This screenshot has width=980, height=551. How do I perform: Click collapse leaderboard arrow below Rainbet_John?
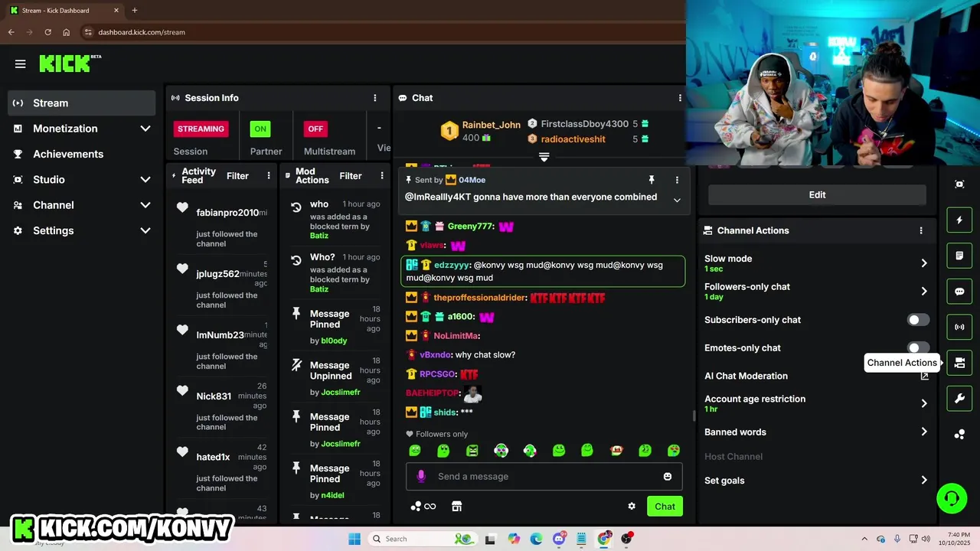pyautogui.click(x=544, y=156)
